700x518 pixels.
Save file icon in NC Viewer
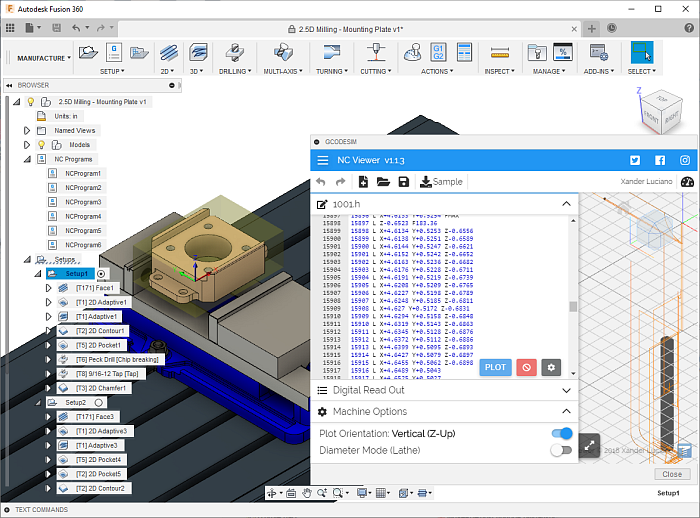point(404,182)
